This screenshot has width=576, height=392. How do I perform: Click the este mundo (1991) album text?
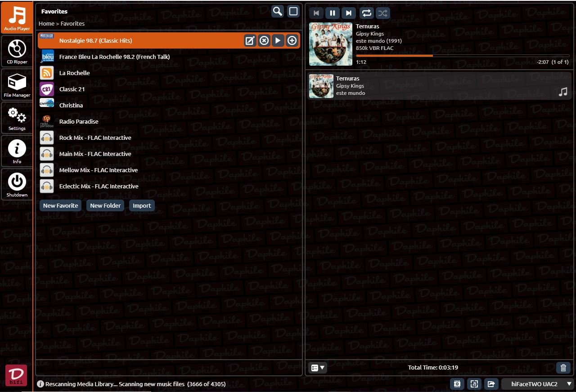coord(379,41)
